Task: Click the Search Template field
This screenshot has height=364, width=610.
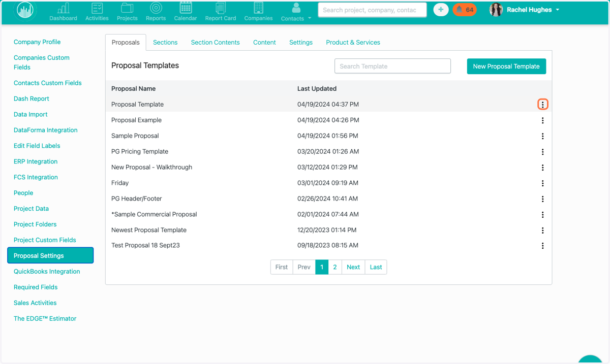Action: 392,66
